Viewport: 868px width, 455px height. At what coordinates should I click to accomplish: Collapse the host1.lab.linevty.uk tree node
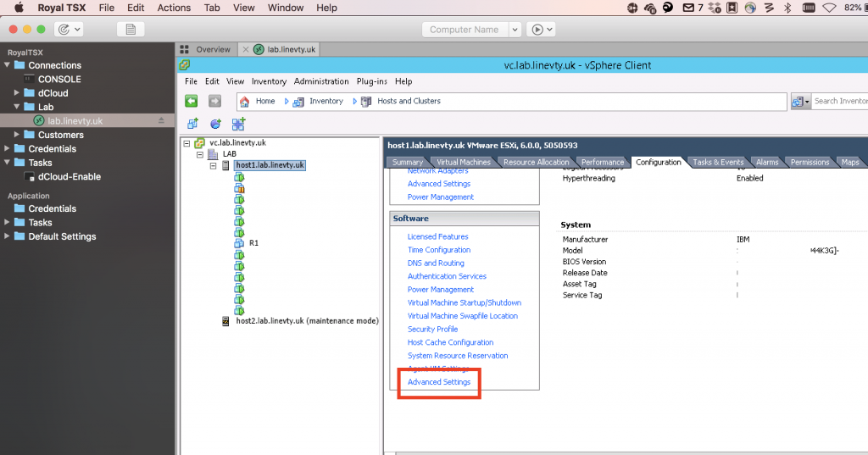[x=213, y=165]
